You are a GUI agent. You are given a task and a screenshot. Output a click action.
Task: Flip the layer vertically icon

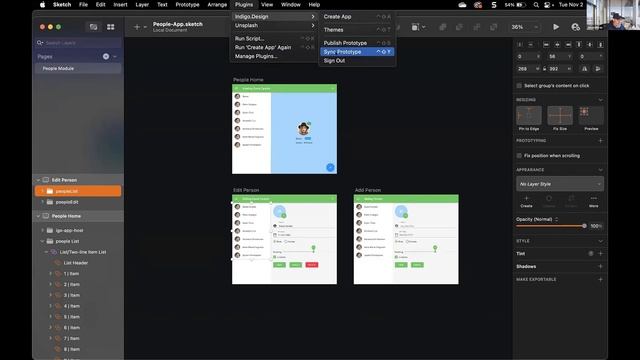tap(598, 69)
